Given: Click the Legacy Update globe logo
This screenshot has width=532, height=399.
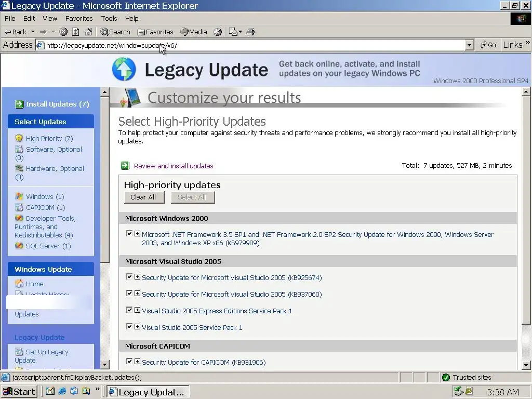Looking at the screenshot, I should [124, 69].
